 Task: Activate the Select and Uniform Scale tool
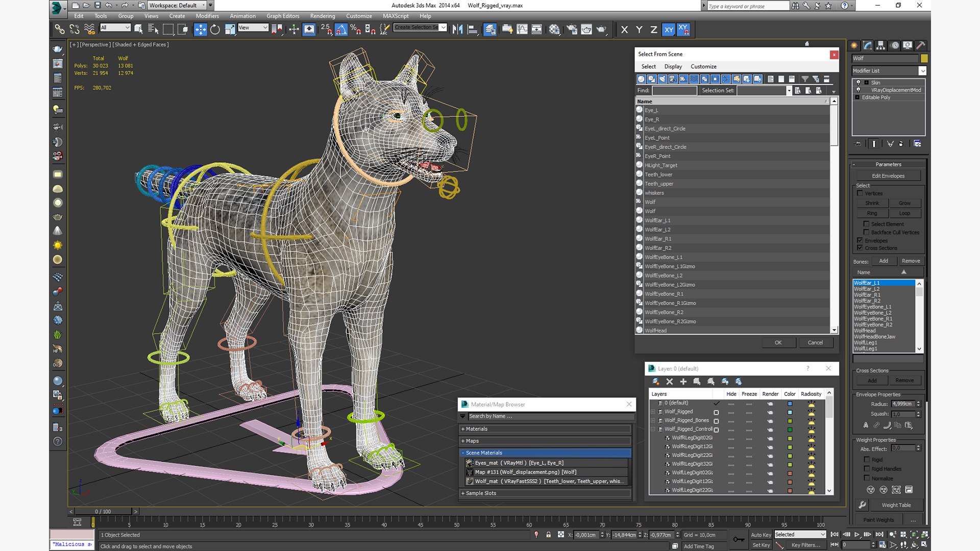pos(230,30)
